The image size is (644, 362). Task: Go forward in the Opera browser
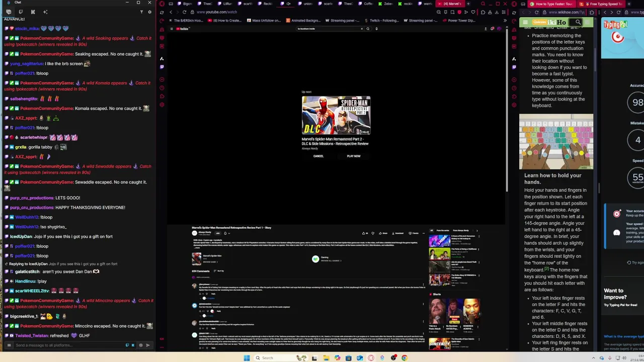177,12
